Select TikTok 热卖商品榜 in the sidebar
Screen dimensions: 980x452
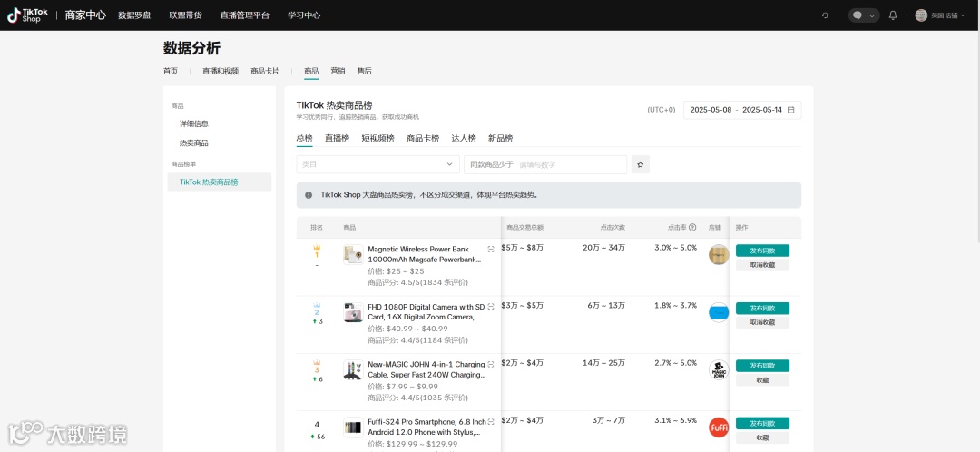click(x=220, y=182)
